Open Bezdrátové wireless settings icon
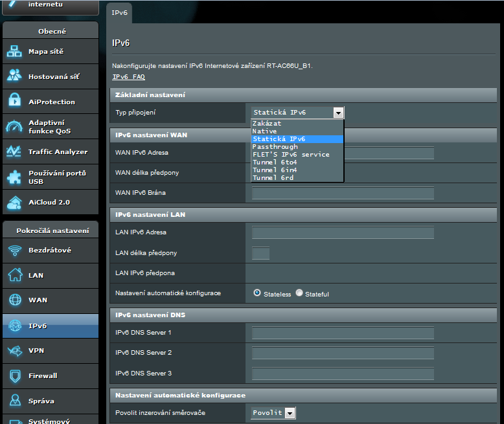The width and height of the screenshot is (504, 424). click(15, 251)
